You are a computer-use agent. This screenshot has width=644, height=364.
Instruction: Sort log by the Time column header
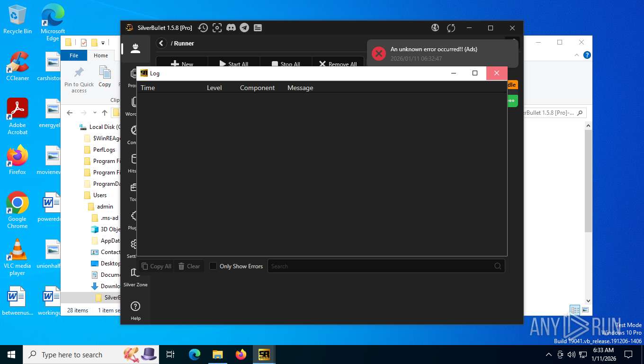(148, 88)
